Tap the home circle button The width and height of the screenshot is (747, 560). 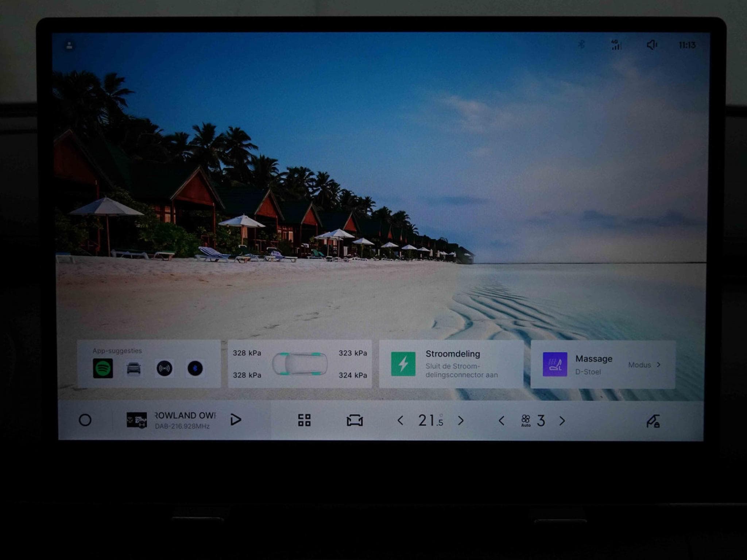pos(85,420)
